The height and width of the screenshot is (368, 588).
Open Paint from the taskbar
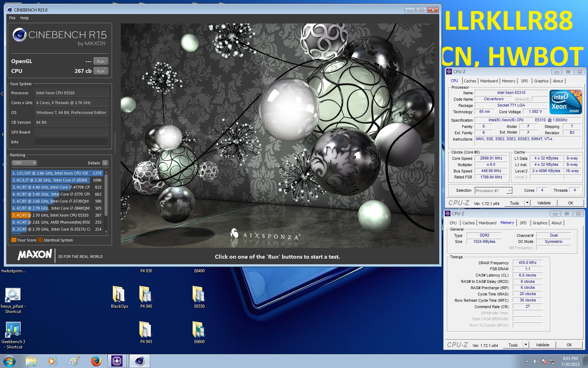tap(74, 361)
